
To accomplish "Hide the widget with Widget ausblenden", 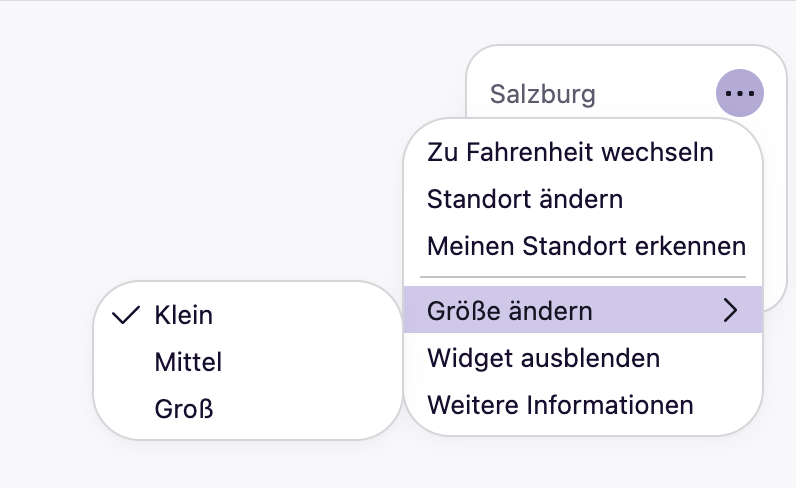I will point(583,358).
